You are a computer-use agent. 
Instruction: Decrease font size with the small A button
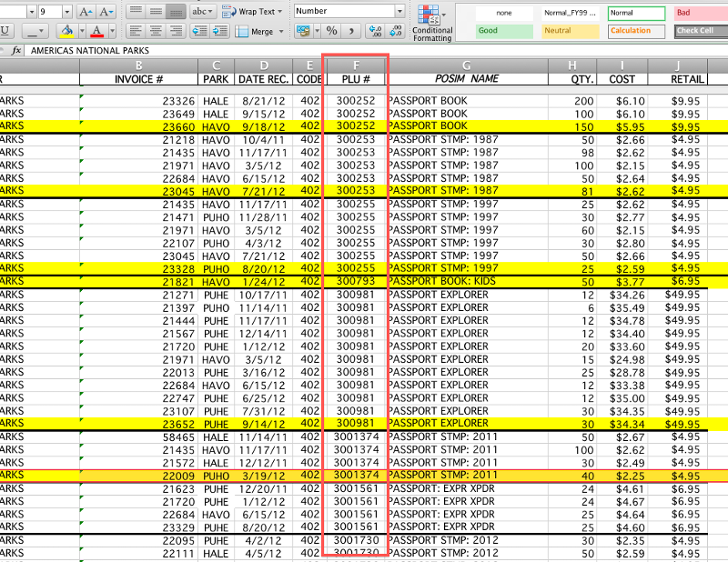[x=106, y=12]
